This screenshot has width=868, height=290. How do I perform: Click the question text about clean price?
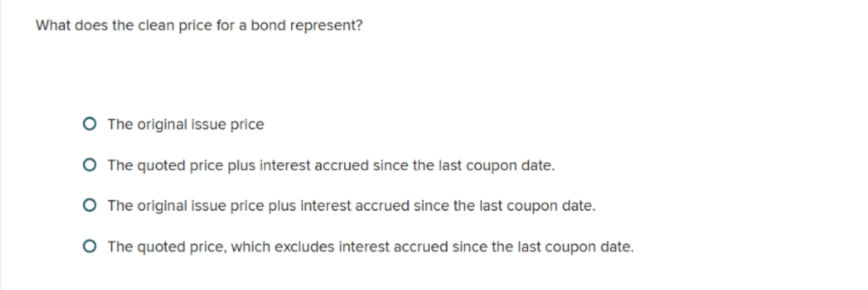(x=199, y=26)
